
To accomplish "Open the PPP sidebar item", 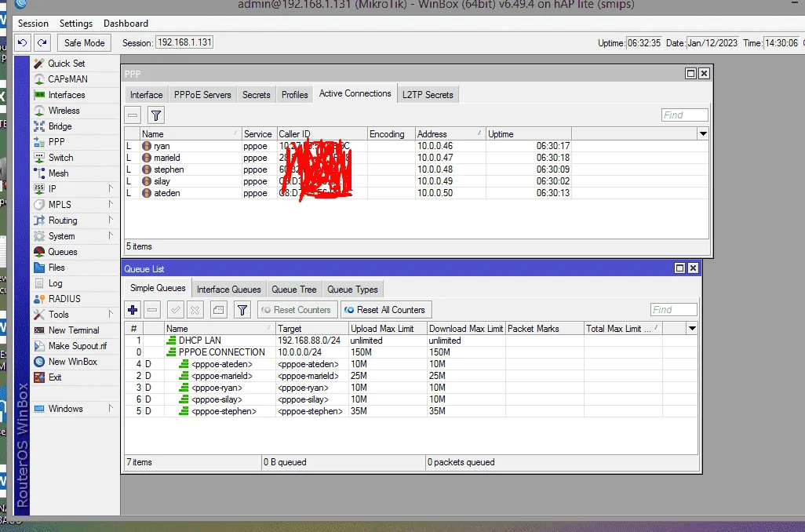I will pos(56,142).
